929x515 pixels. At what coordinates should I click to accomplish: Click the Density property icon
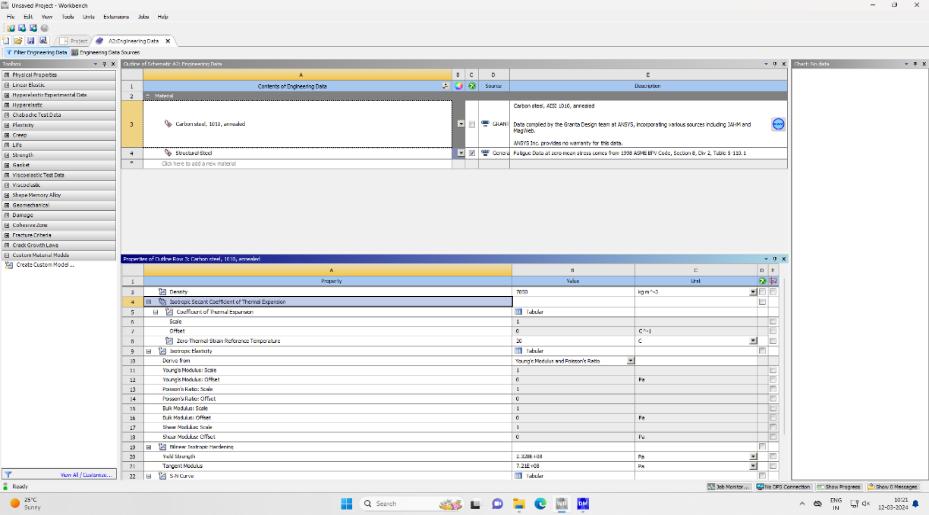pos(162,292)
